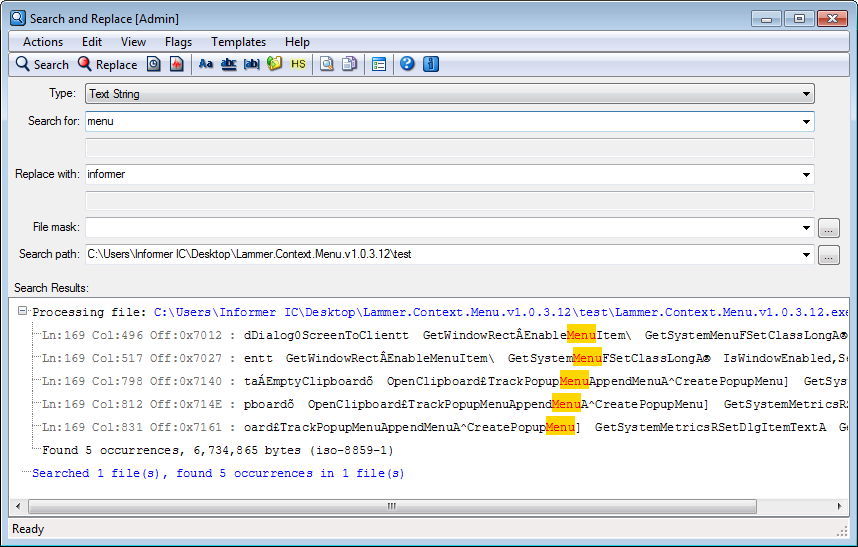The image size is (858, 547).
Task: Toggle case sensitive (Aa) option
Action: [206, 65]
